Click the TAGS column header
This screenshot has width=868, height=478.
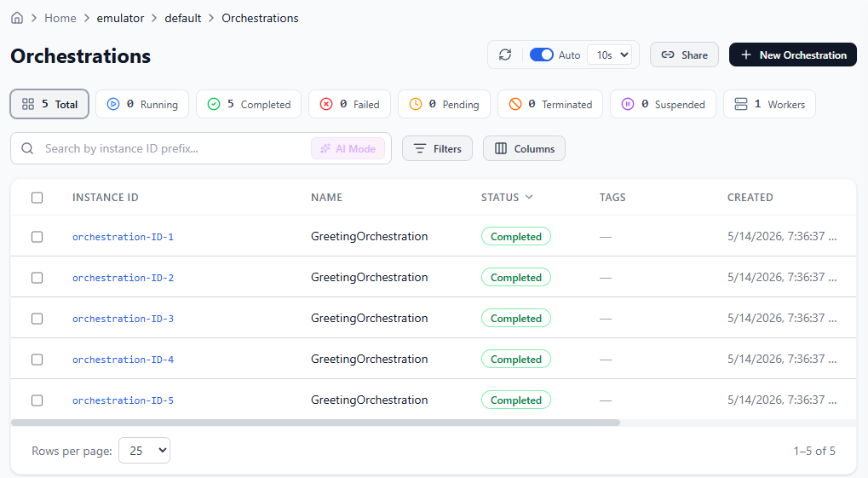(x=612, y=197)
